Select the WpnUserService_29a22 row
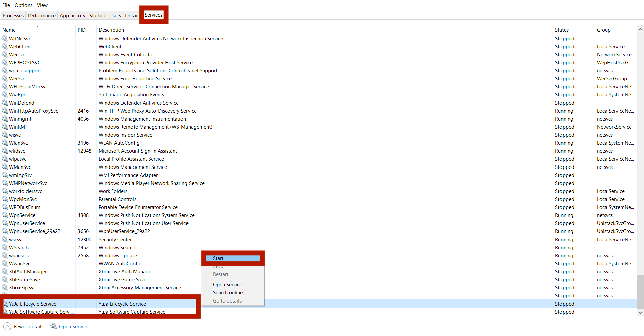The width and height of the screenshot is (644, 336). [319, 231]
